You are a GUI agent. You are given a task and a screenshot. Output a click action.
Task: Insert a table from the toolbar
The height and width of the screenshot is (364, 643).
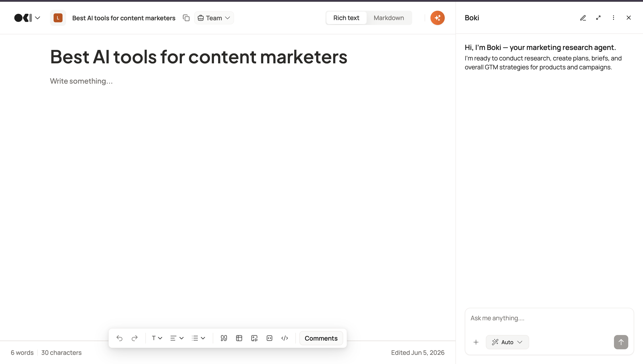coord(239,338)
